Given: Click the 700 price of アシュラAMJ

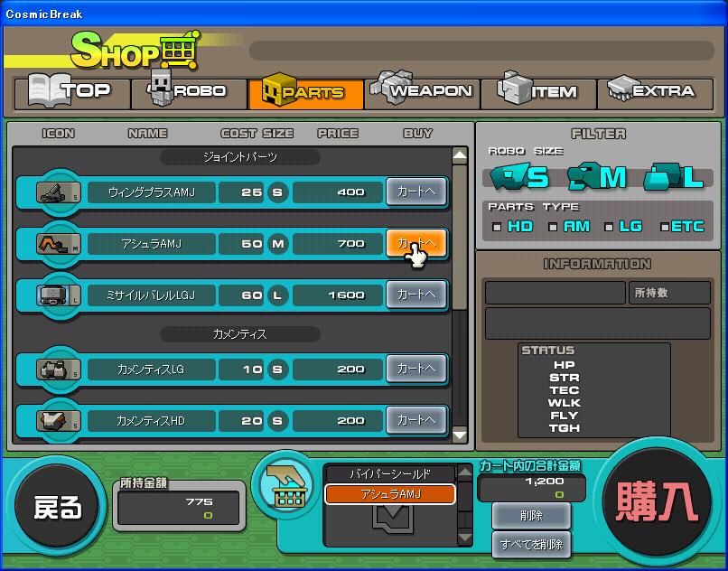Looking at the screenshot, I should click(x=338, y=244).
